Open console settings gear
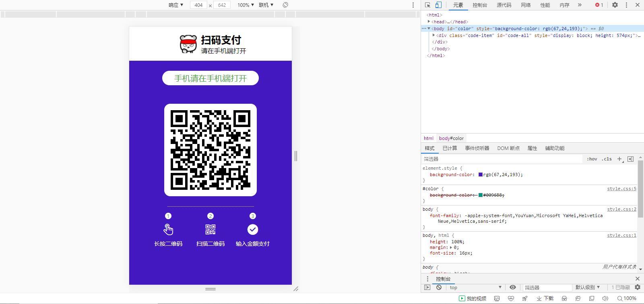The image size is (644, 304). [x=637, y=288]
